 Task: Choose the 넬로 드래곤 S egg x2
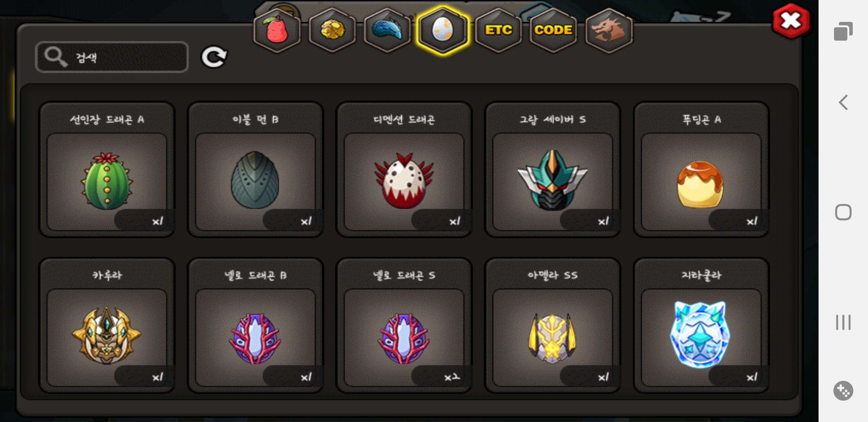click(404, 325)
